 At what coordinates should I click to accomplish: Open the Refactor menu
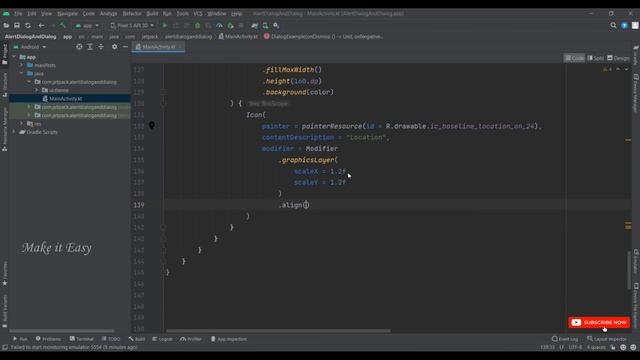(x=132, y=13)
